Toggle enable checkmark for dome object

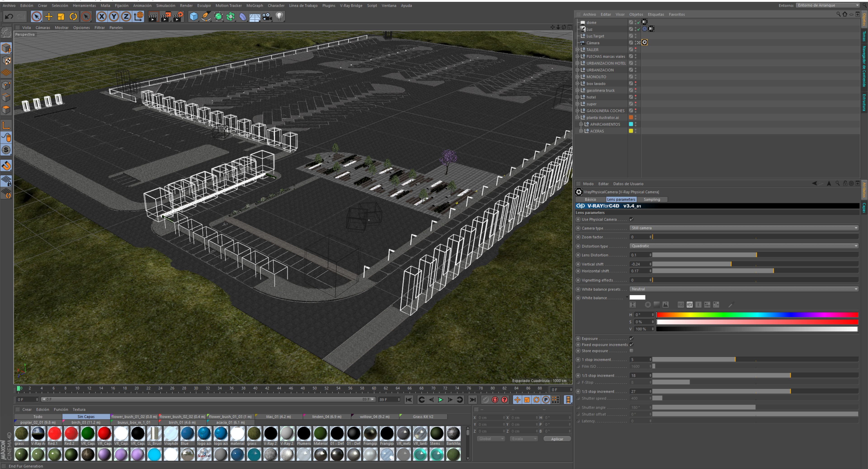(639, 23)
